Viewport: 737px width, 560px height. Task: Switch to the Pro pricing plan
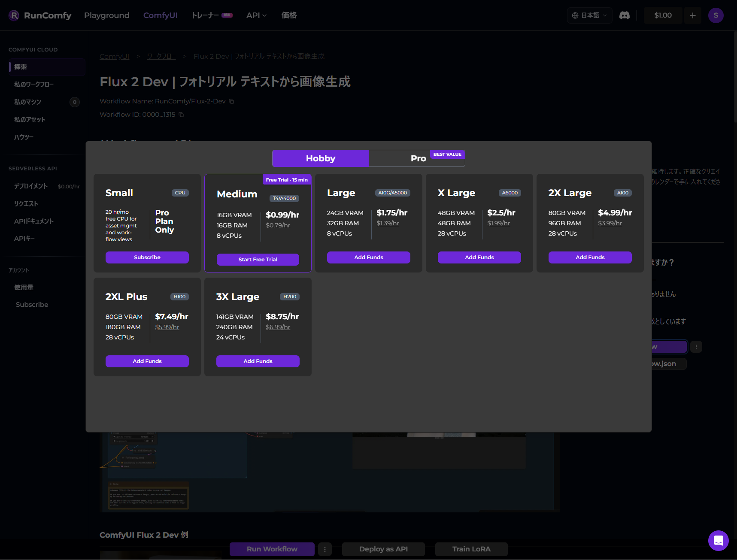click(417, 158)
